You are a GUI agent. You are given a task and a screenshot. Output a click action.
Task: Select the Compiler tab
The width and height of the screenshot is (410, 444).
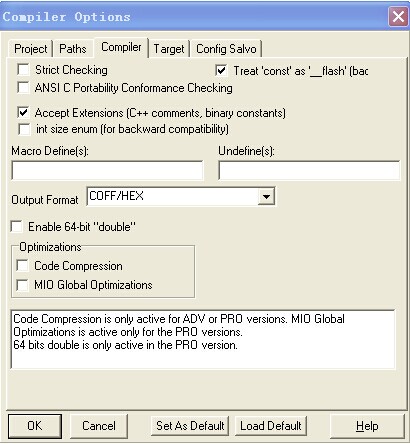point(121,47)
